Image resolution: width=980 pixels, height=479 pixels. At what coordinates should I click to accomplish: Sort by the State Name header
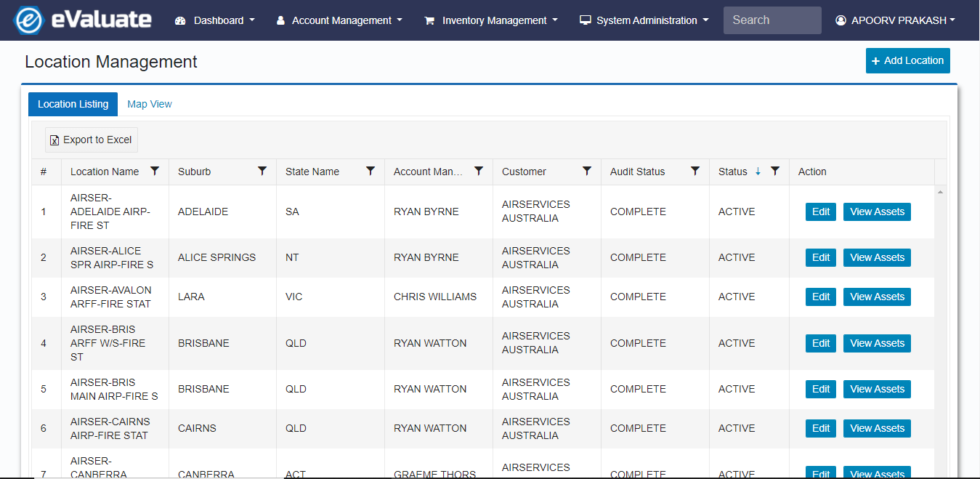pyautogui.click(x=312, y=172)
